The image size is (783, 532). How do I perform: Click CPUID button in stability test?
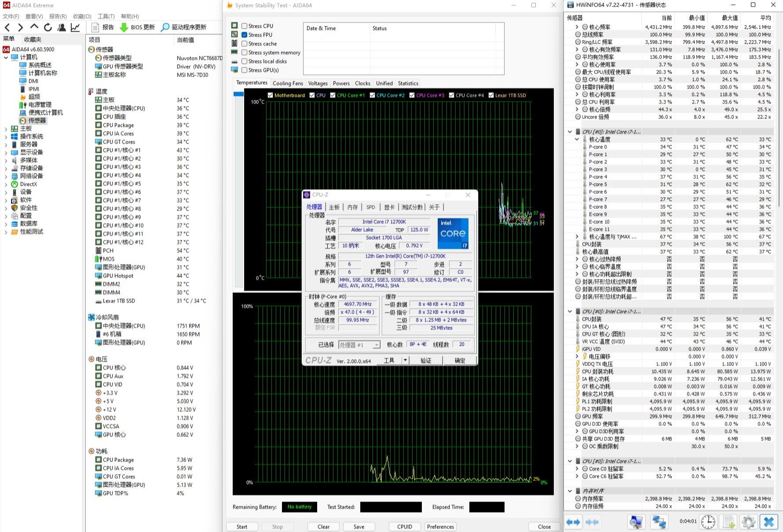tap(405, 527)
